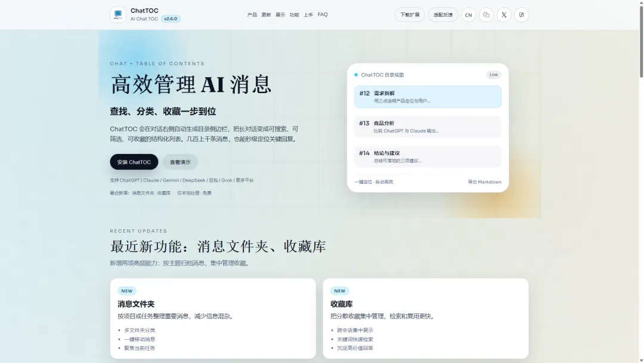The image size is (644, 363).
Task: Click the 查看演示 demo button
Action: (x=180, y=162)
